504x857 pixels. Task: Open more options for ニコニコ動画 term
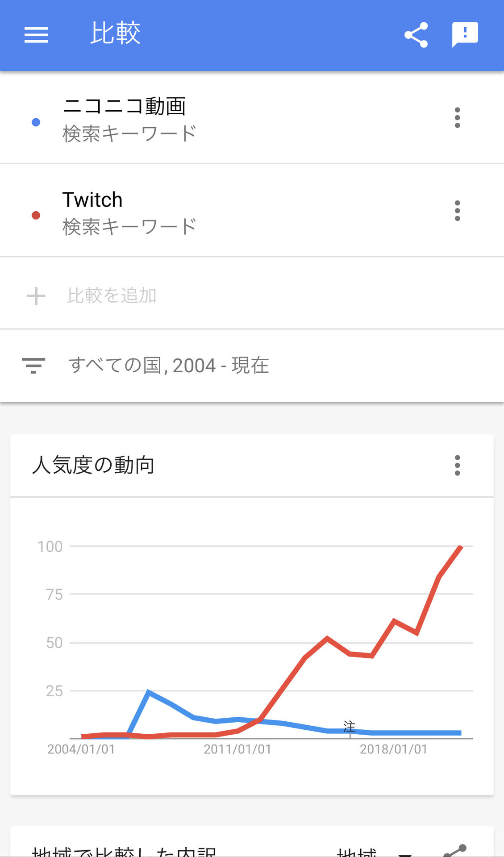click(457, 118)
